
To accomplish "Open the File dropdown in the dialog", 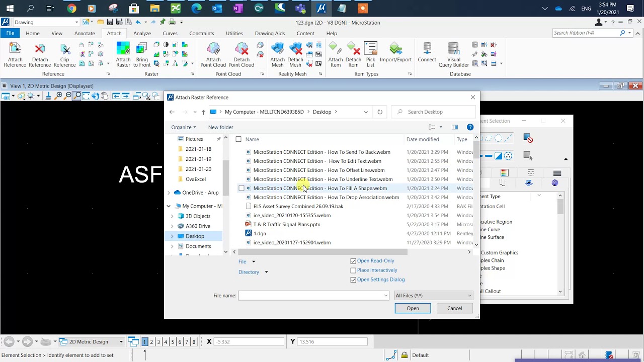I will (x=247, y=261).
